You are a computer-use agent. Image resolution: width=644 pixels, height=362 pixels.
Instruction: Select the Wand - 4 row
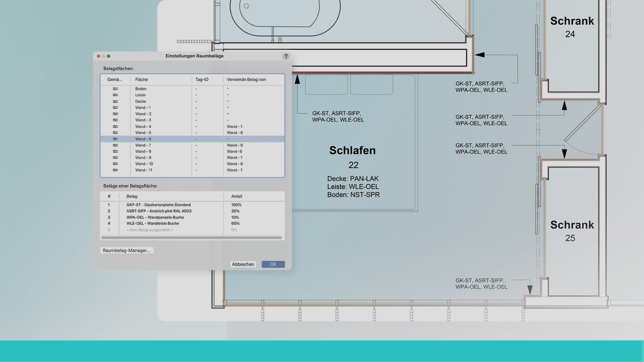[192, 126]
